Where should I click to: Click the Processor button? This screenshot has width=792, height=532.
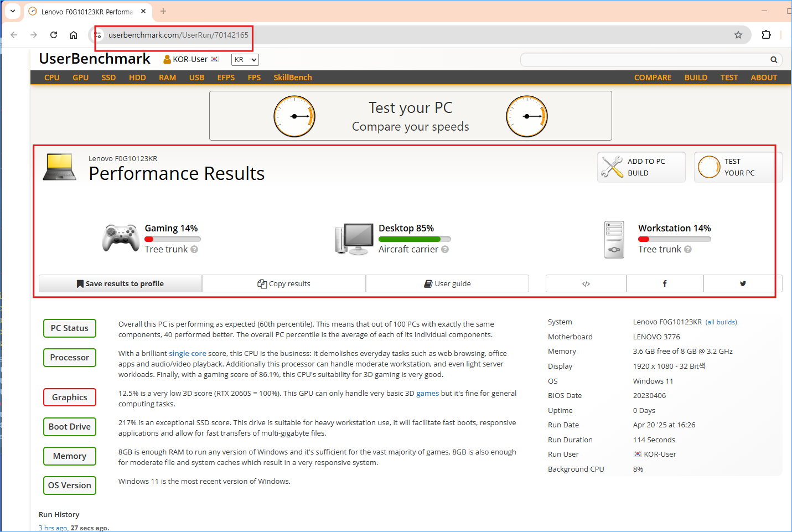[70, 358]
